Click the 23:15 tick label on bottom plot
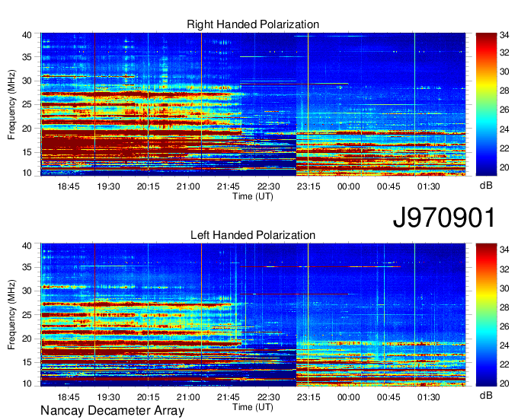Screen dimensions: 518x420 (309, 397)
